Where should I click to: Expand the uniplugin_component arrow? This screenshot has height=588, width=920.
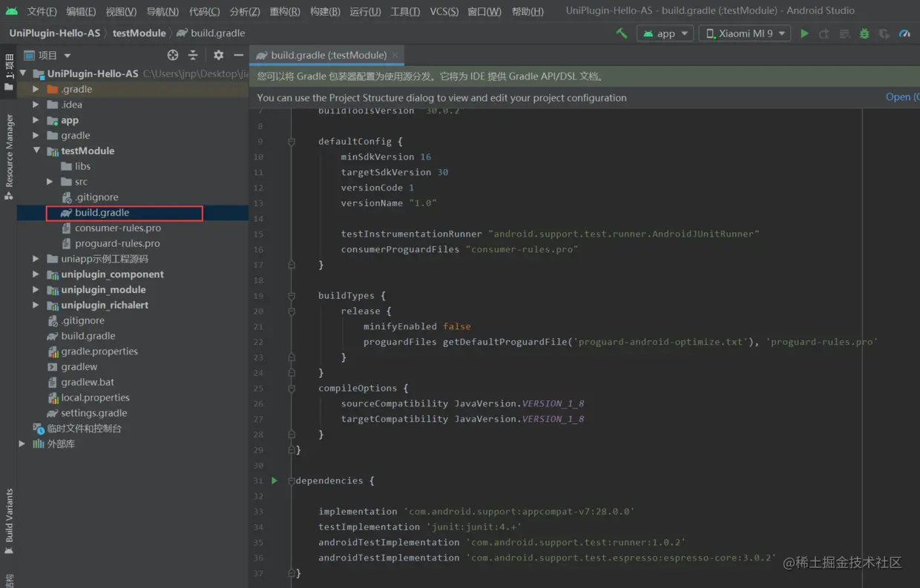pyautogui.click(x=36, y=274)
